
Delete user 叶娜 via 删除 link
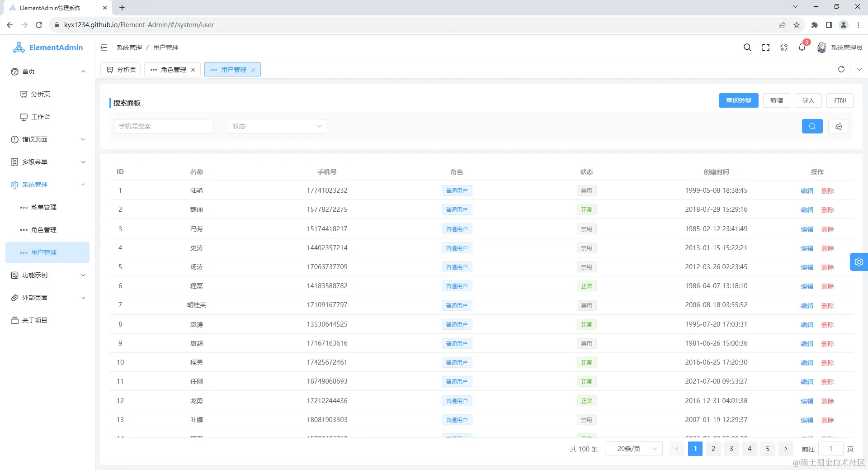pyautogui.click(x=828, y=420)
